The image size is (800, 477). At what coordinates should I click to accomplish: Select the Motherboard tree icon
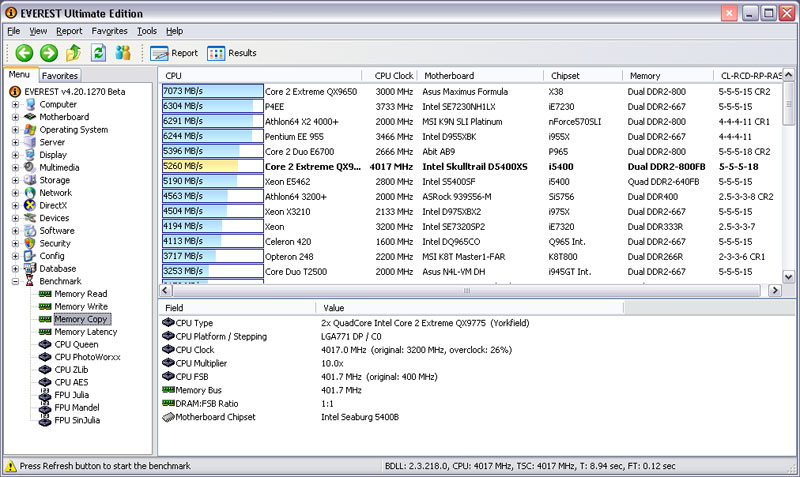click(x=30, y=117)
